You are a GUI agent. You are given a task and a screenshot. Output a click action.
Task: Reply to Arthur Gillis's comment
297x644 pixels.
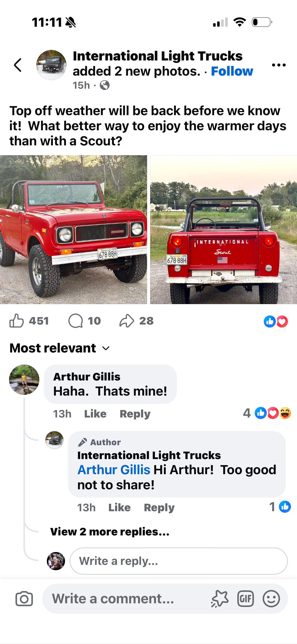(135, 414)
